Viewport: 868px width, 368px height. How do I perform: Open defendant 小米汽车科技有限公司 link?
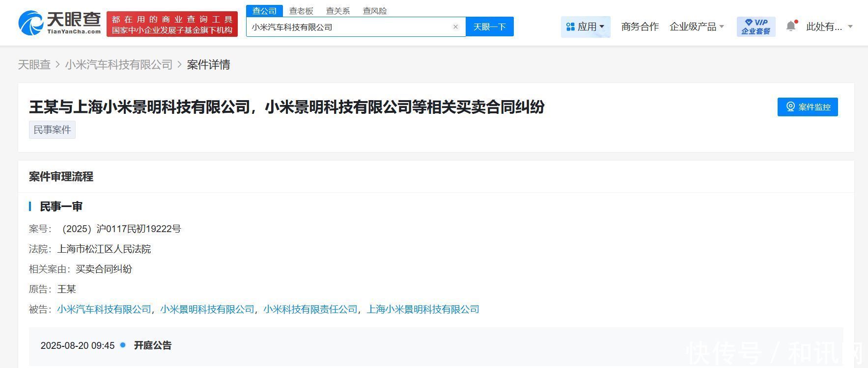[104, 309]
